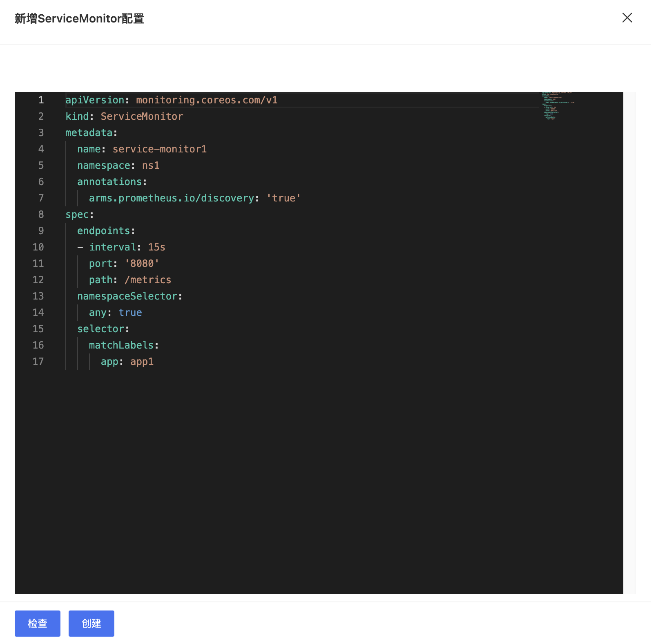Click the 'namespaceSelector:' key

click(130, 296)
